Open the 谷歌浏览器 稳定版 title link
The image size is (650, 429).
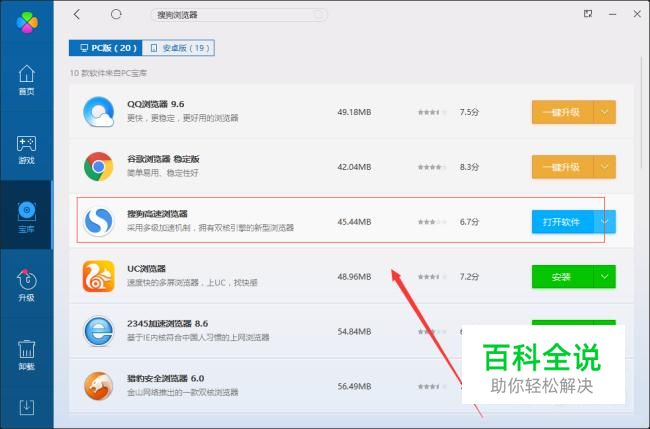[x=163, y=159]
